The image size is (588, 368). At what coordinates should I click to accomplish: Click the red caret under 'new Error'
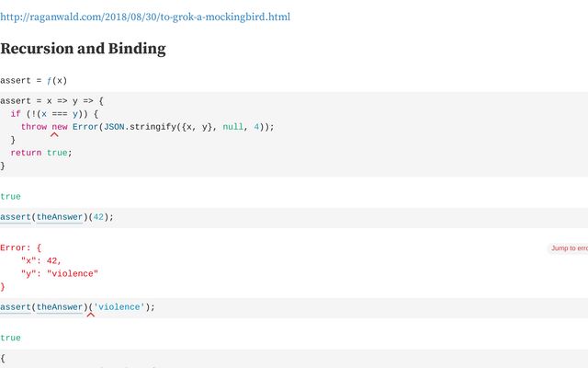point(54,134)
